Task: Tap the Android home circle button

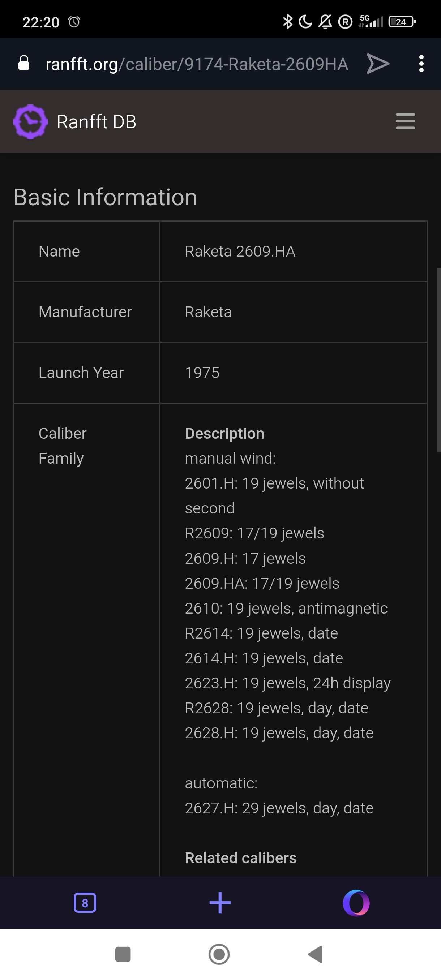Action: point(219,954)
